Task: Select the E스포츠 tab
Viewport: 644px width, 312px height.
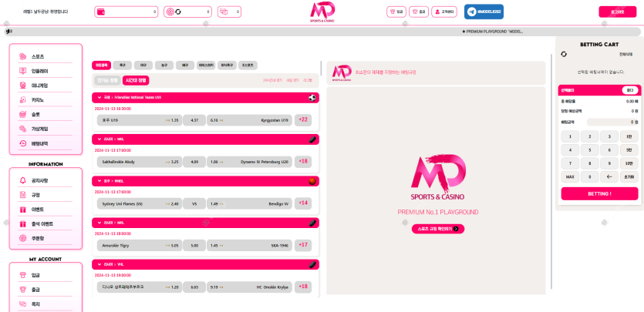Action: (x=248, y=65)
